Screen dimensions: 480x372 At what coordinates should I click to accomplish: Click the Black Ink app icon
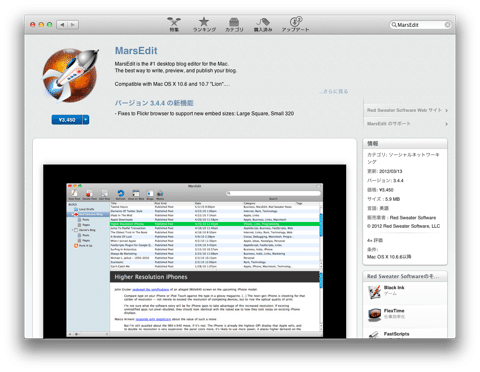click(374, 292)
